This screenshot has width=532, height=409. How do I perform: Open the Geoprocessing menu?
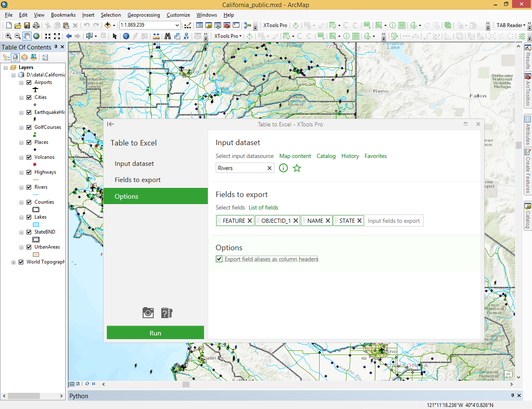(143, 15)
